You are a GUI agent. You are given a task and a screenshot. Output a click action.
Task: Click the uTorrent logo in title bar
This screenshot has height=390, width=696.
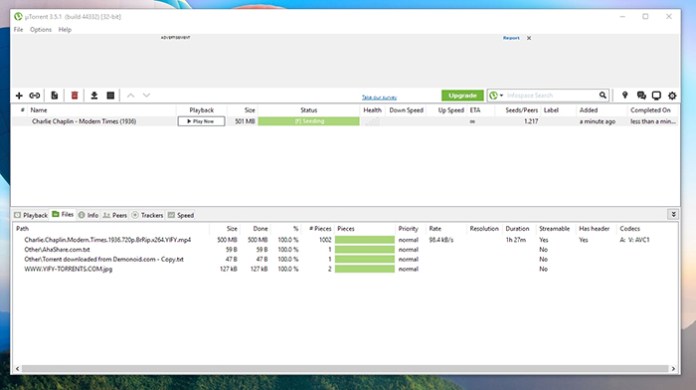click(x=18, y=17)
